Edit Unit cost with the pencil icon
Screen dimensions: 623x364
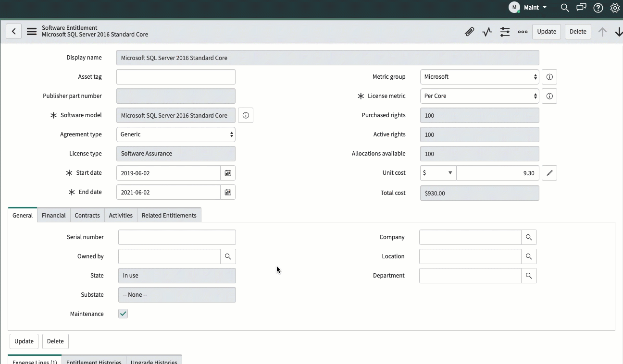(x=549, y=173)
